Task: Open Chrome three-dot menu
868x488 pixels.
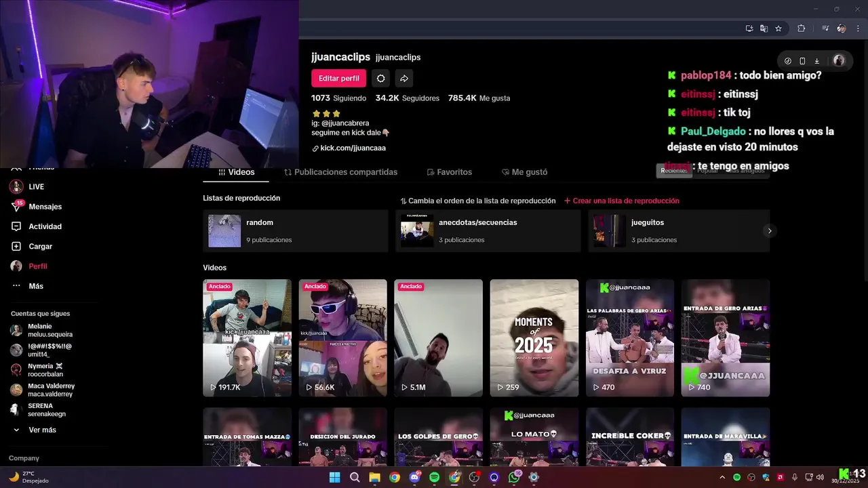Action: [x=856, y=28]
